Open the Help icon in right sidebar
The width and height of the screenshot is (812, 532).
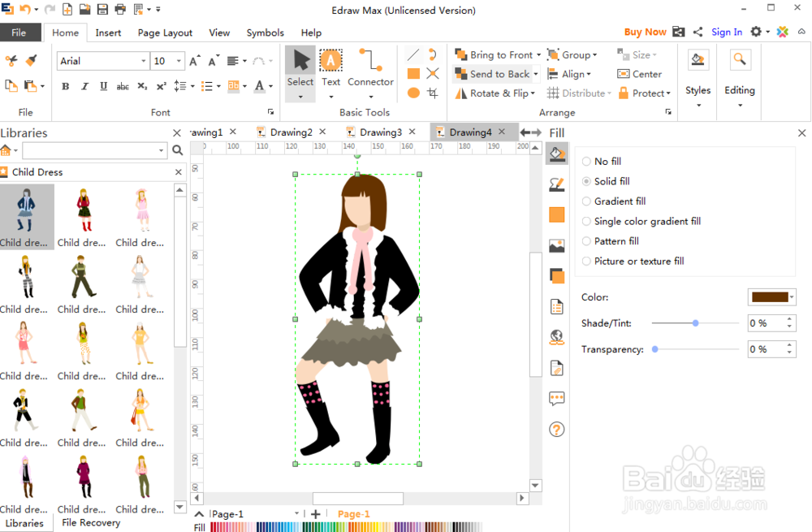pos(556,430)
